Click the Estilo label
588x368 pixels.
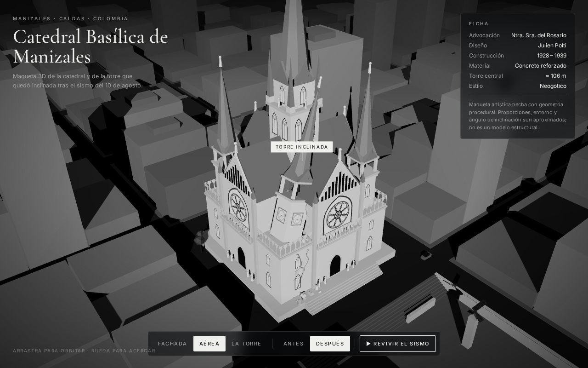click(x=476, y=86)
